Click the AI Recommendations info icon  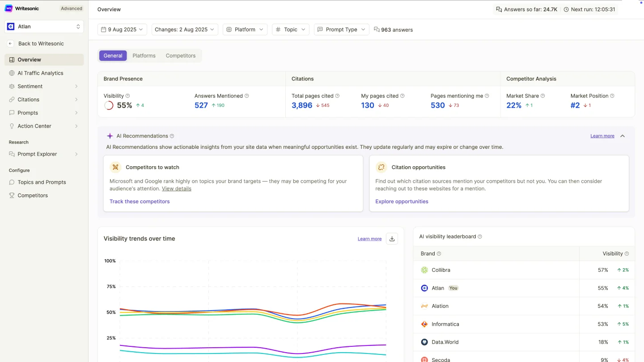point(172,136)
